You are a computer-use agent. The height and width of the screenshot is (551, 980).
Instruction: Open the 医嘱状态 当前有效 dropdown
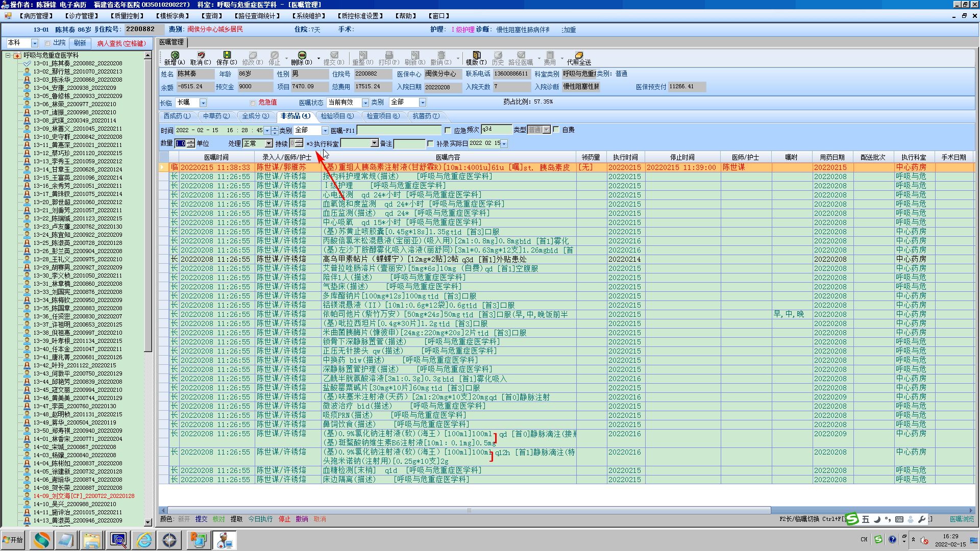[365, 103]
